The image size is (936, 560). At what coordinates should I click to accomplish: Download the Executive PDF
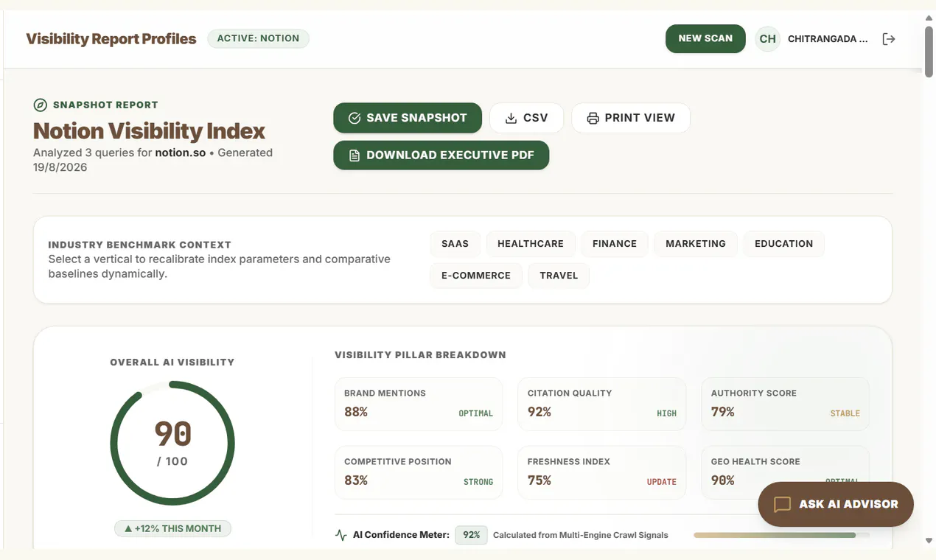(441, 155)
